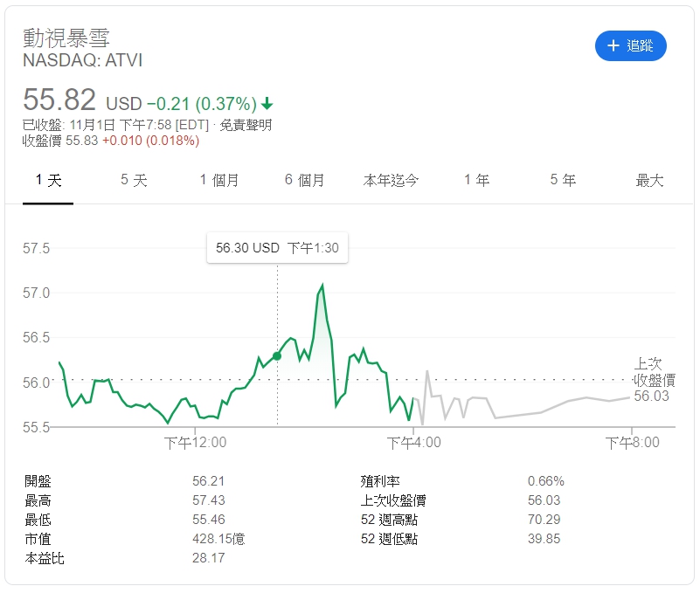Click the 開盤 row label
The height and width of the screenshot is (593, 700).
pyautogui.click(x=38, y=481)
